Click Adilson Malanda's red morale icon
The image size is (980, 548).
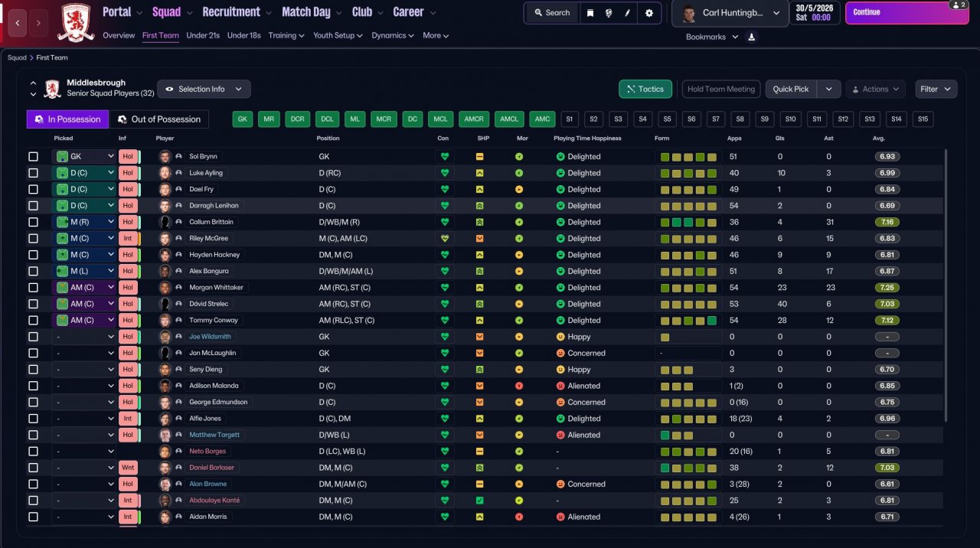coord(519,386)
